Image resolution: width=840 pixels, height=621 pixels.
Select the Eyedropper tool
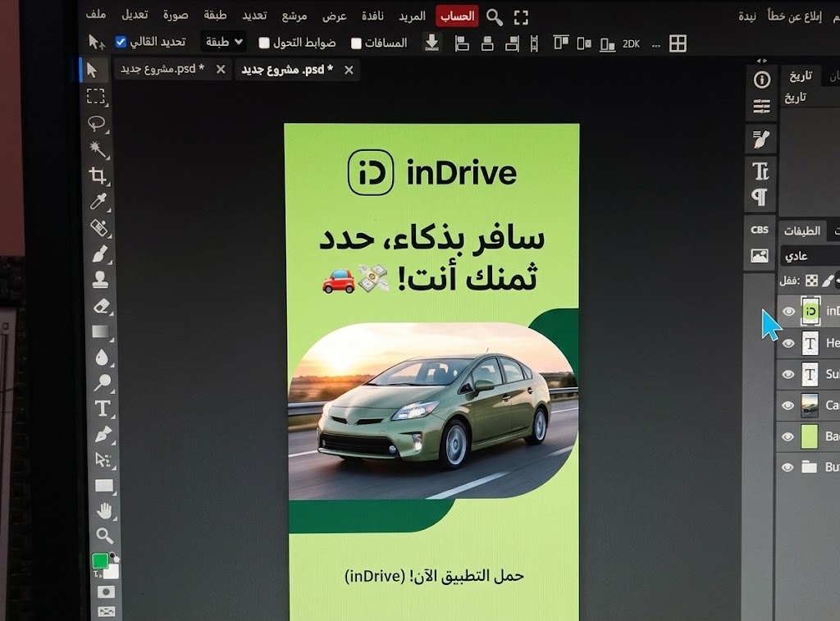tap(98, 201)
